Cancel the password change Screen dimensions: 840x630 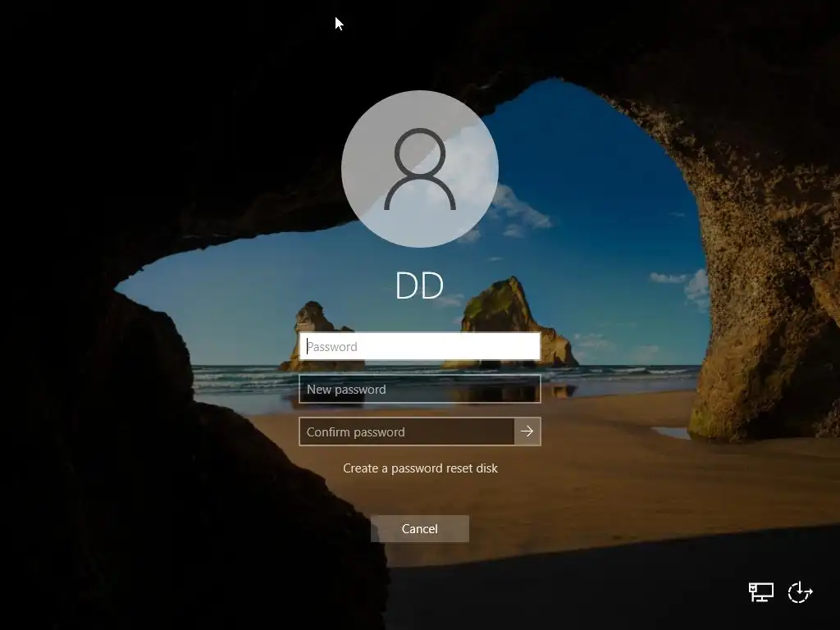[x=420, y=529]
